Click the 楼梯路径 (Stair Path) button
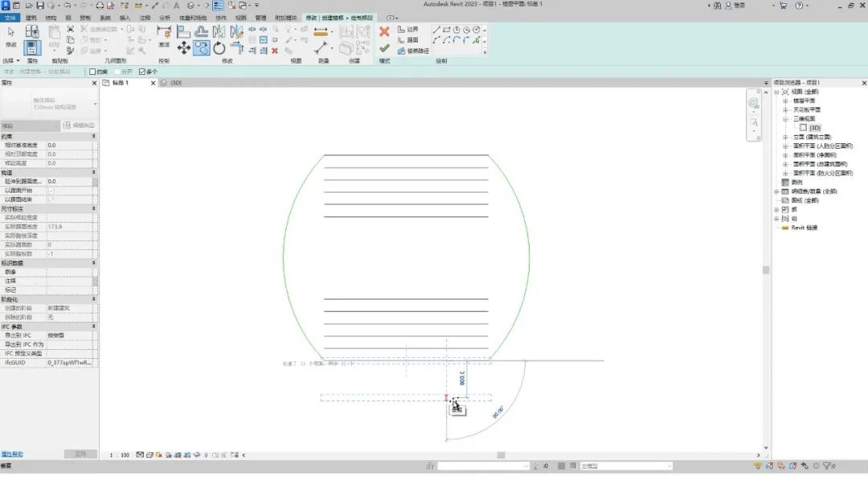The width and height of the screenshot is (868, 489). 413,51
